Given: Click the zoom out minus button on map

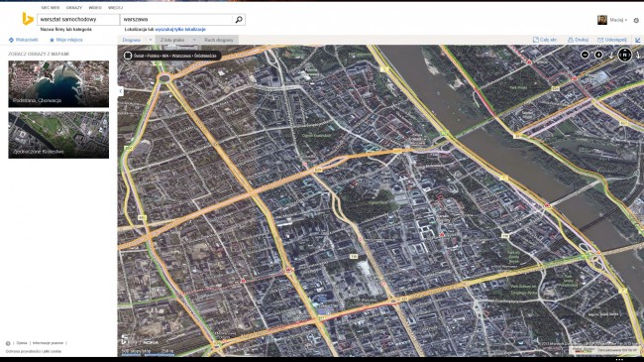Looking at the screenshot, I should pos(585,55).
